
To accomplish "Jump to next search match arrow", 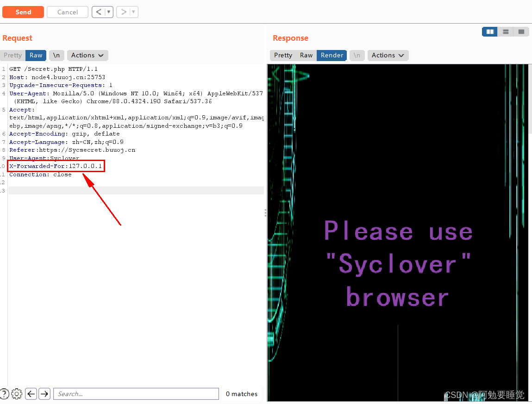I will pyautogui.click(x=44, y=394).
